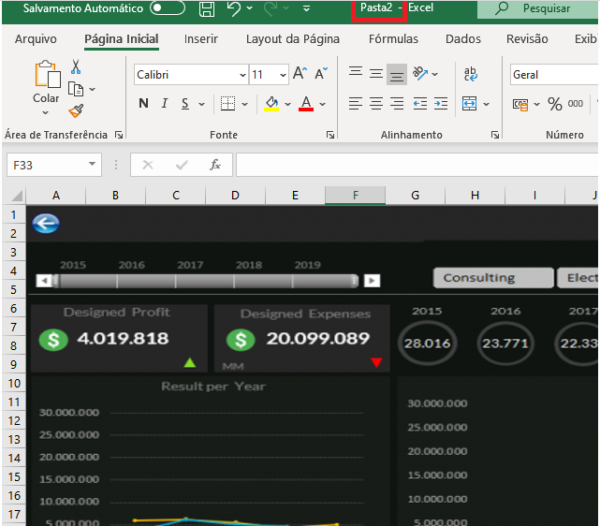
Task: Select the 2015 circle showing 28.016
Action: tap(427, 343)
